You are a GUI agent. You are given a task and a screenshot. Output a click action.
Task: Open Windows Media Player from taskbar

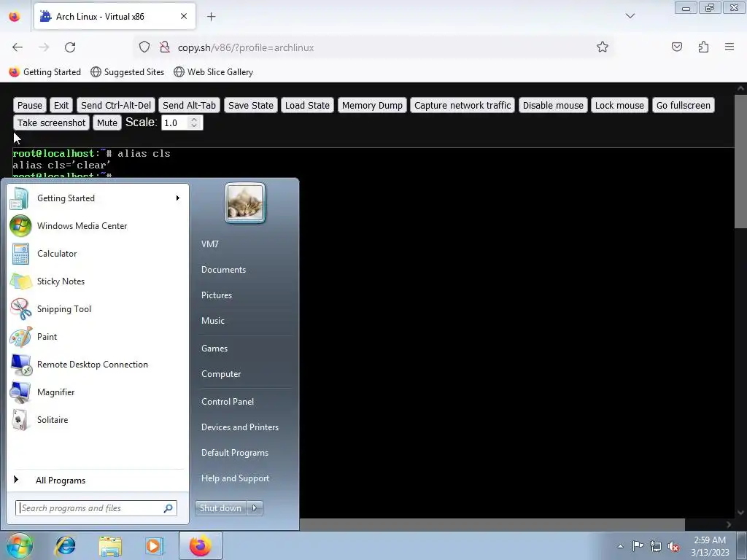pyautogui.click(x=155, y=545)
